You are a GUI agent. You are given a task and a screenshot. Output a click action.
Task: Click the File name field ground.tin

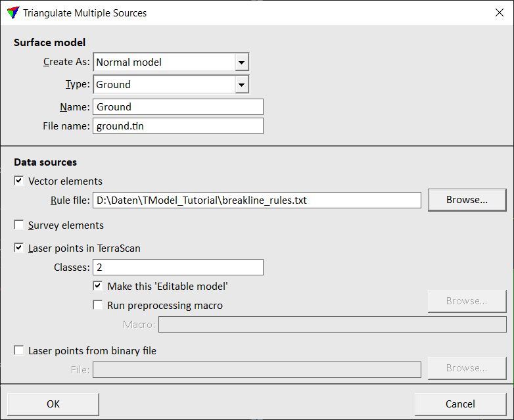pos(178,126)
